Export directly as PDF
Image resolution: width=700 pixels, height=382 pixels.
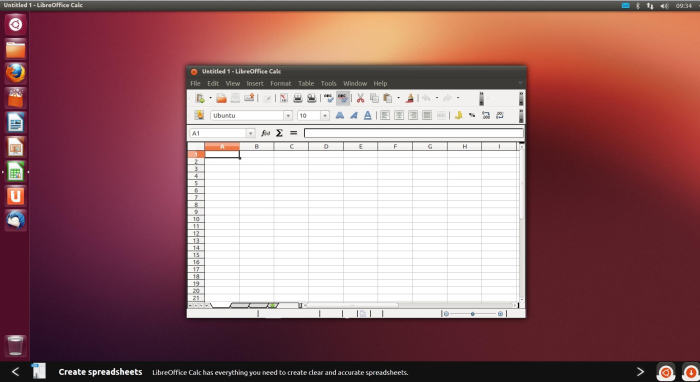[284, 98]
